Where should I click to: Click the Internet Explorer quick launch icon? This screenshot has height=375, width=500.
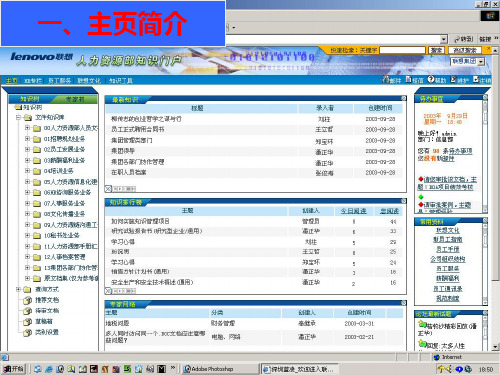(49, 369)
